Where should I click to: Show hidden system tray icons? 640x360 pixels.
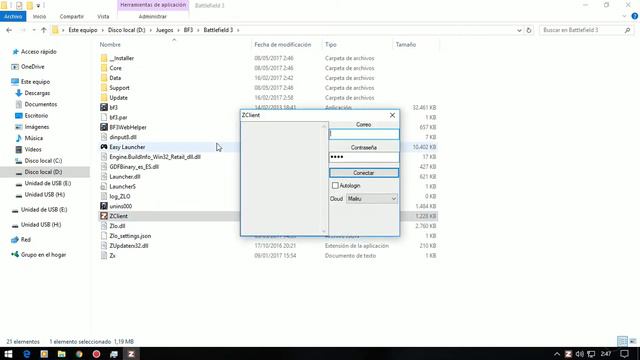557,354
